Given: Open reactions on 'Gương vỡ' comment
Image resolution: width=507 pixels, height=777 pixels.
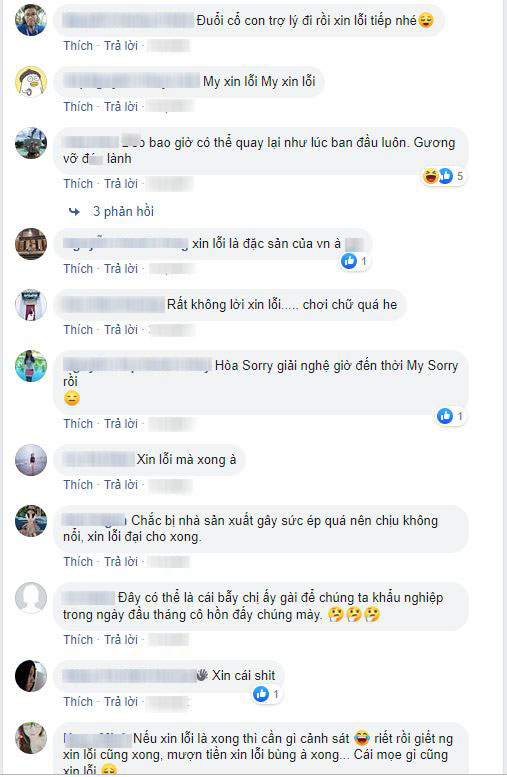Looking at the screenshot, I should pos(444,176).
